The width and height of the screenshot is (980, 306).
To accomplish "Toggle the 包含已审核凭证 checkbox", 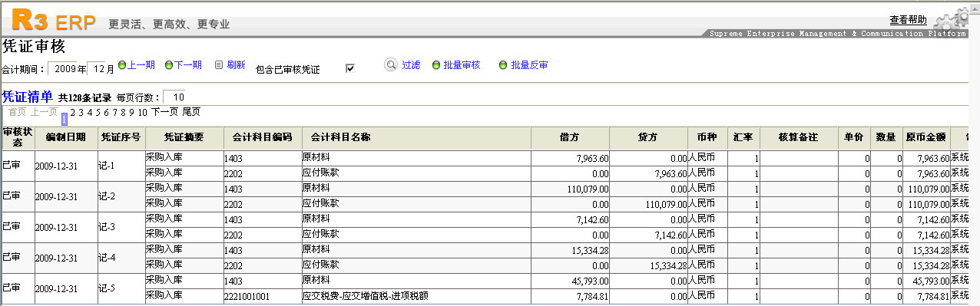I will [350, 68].
